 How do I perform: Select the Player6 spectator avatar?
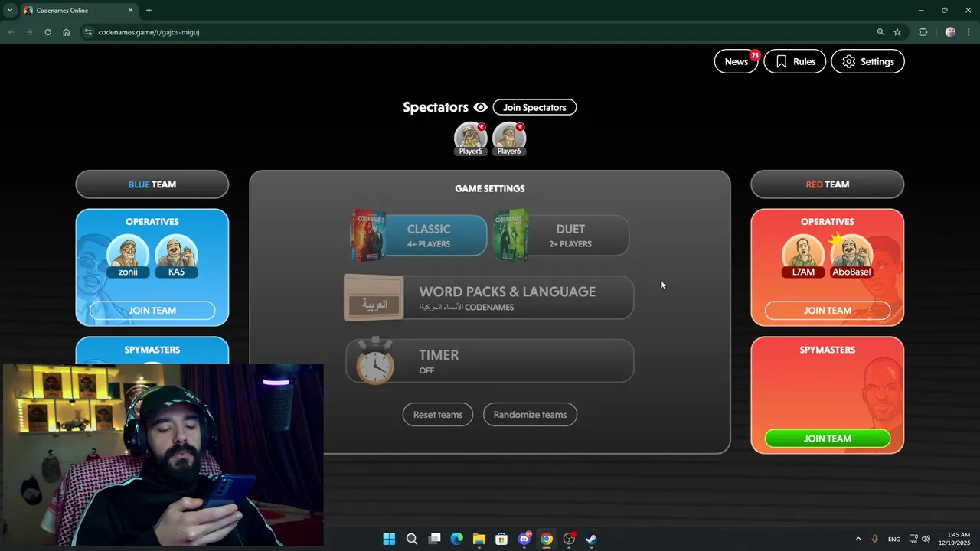[x=509, y=139]
